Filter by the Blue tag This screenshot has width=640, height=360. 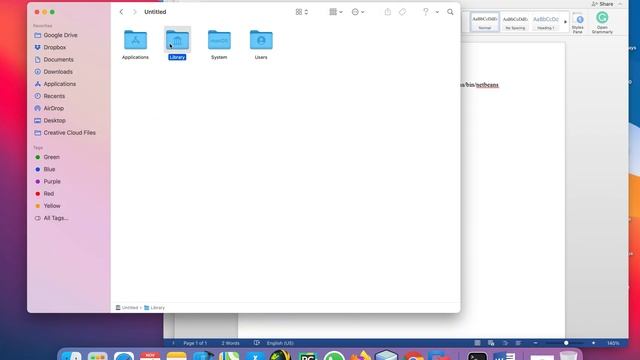pos(49,169)
